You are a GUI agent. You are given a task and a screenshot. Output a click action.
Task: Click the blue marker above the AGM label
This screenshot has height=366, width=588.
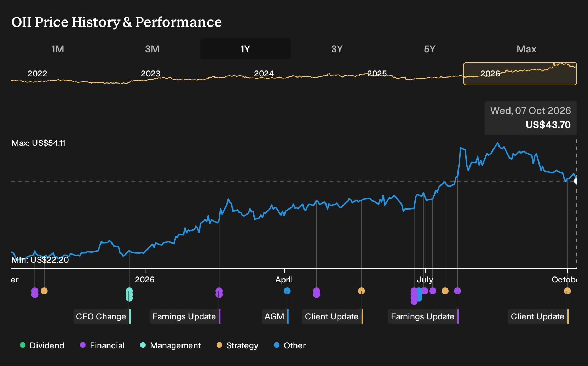[287, 291]
